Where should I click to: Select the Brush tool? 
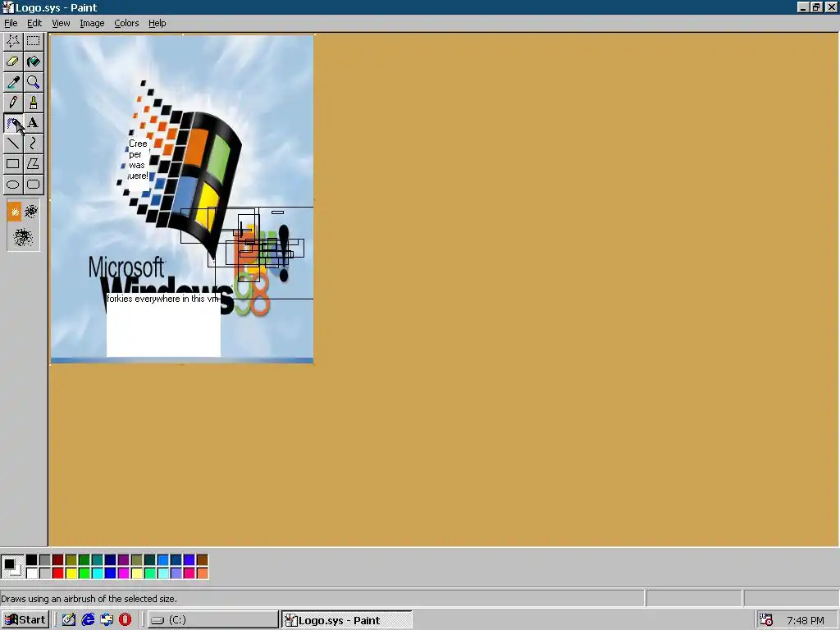pyautogui.click(x=33, y=103)
